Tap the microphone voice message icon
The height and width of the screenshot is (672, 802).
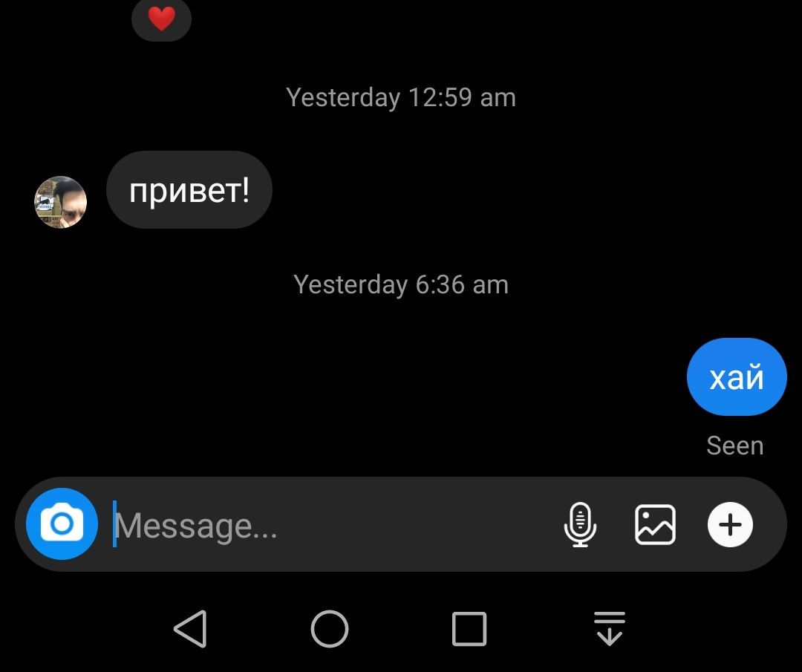point(580,525)
